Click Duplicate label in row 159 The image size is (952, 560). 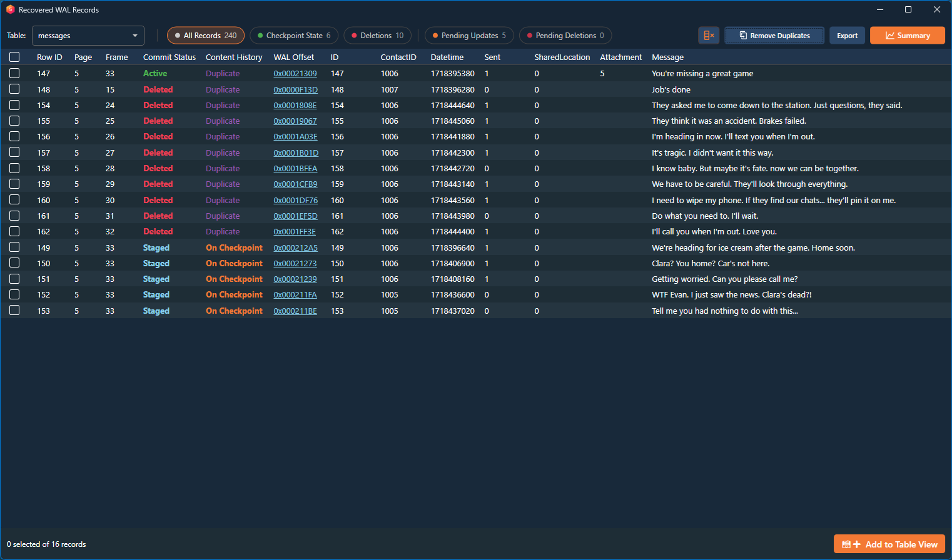[x=223, y=184]
